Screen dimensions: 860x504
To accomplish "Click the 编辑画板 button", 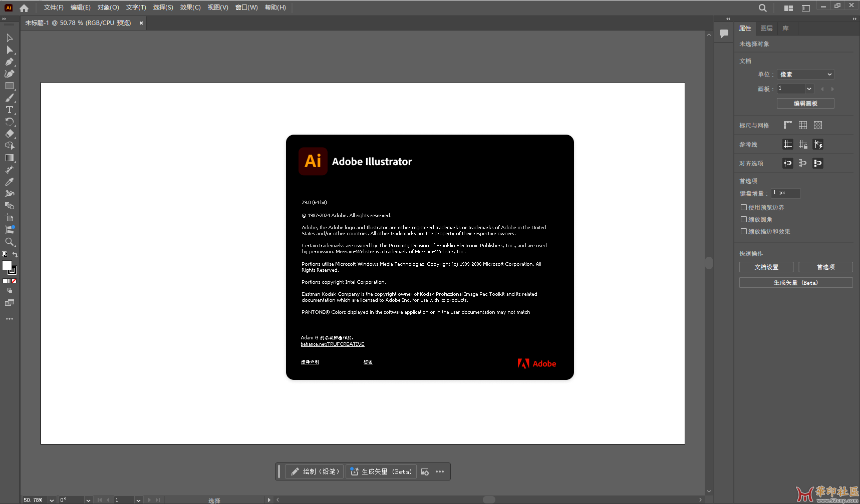I will coord(805,104).
